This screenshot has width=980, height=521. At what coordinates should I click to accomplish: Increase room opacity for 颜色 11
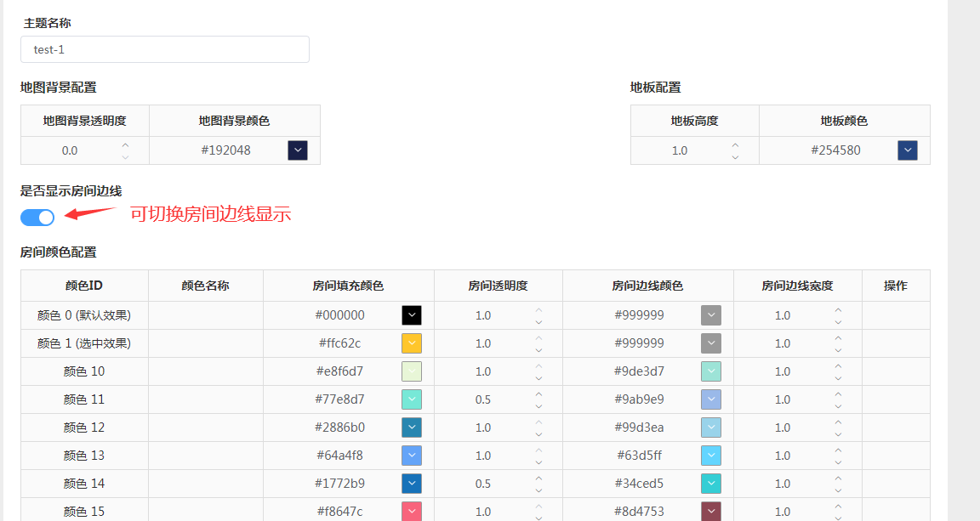pos(538,394)
